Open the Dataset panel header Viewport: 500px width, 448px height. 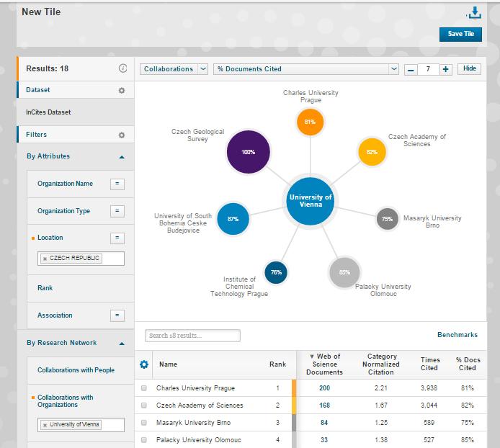(x=76, y=90)
